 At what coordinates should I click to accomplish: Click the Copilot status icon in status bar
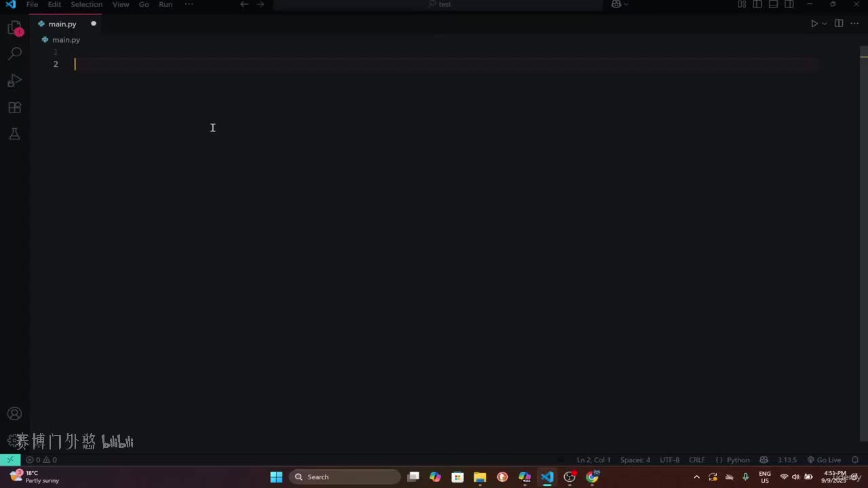coord(764,460)
